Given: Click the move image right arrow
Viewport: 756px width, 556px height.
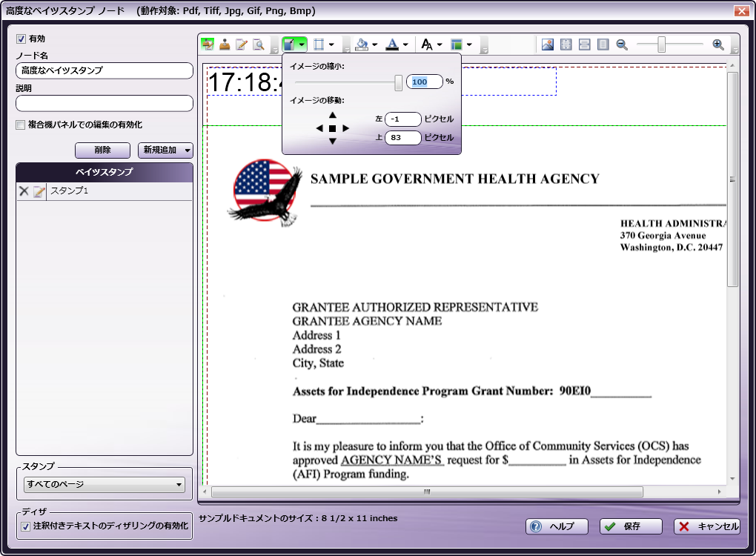Looking at the screenshot, I should [345, 128].
